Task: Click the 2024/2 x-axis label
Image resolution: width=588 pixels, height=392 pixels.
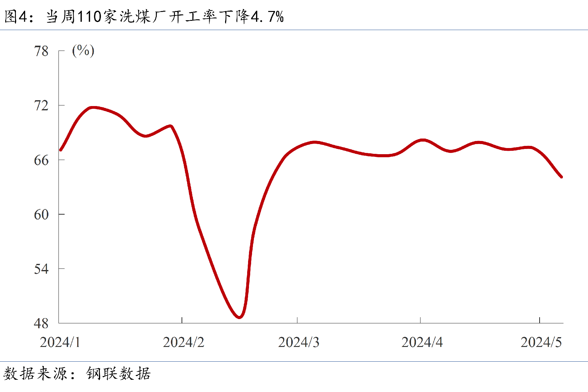Action: pyautogui.click(x=183, y=342)
